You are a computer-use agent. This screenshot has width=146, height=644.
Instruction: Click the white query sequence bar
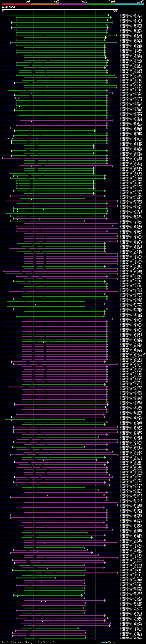[60, 10]
